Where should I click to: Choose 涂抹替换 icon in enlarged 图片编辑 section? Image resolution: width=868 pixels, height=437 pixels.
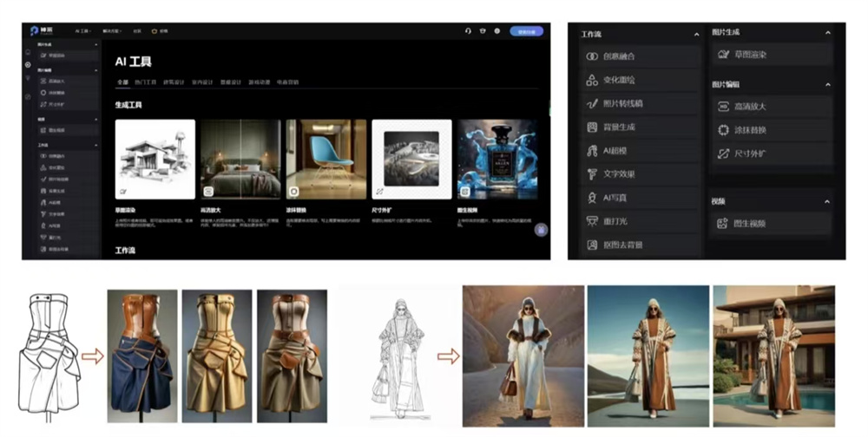pos(724,131)
